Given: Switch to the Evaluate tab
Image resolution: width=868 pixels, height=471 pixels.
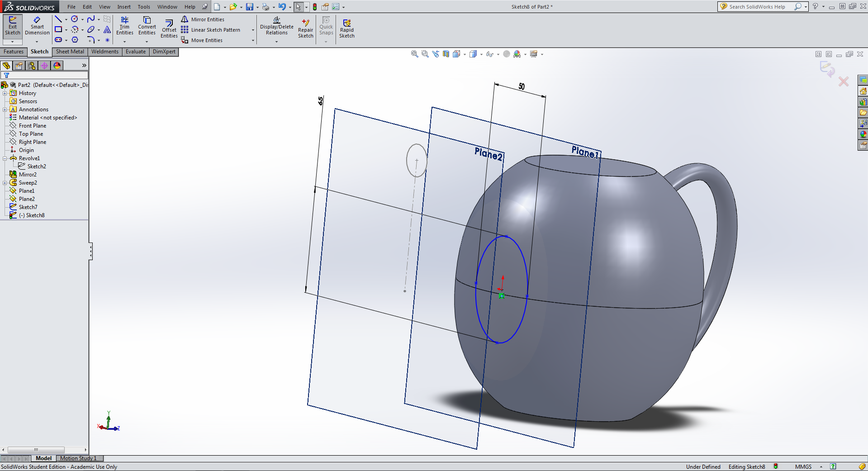Looking at the screenshot, I should tap(136, 52).
